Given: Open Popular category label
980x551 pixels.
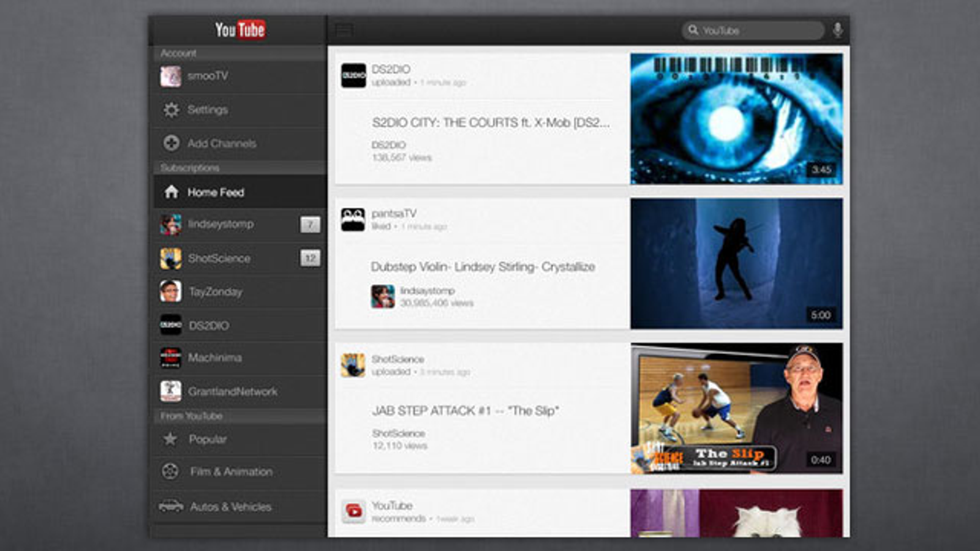Looking at the screenshot, I should (x=208, y=439).
